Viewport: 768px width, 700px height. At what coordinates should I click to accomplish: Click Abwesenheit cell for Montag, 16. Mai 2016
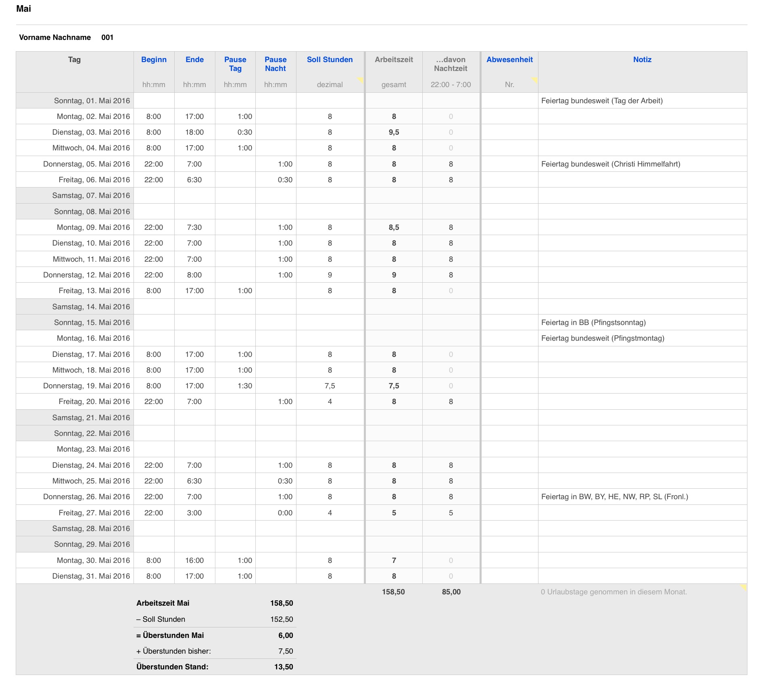(509, 338)
